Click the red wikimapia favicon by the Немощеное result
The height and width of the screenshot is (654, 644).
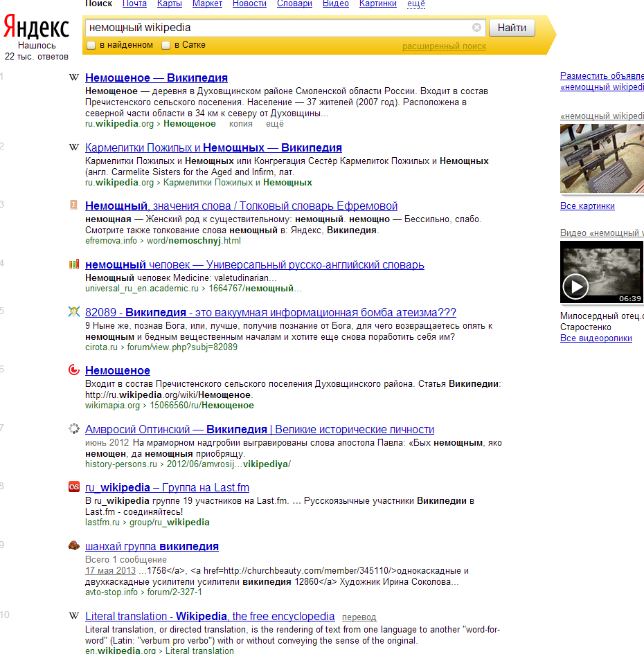(x=74, y=370)
